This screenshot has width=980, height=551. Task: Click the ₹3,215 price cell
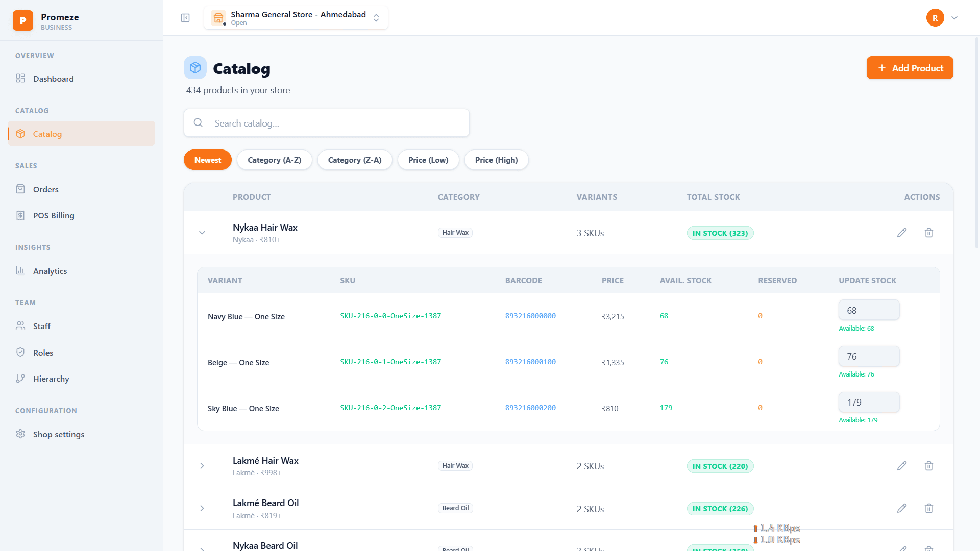click(x=612, y=317)
